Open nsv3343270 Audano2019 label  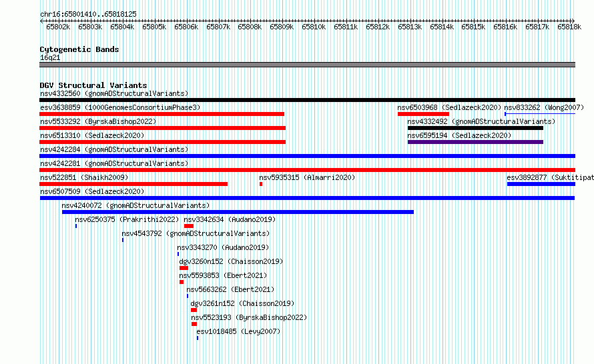click(x=223, y=247)
